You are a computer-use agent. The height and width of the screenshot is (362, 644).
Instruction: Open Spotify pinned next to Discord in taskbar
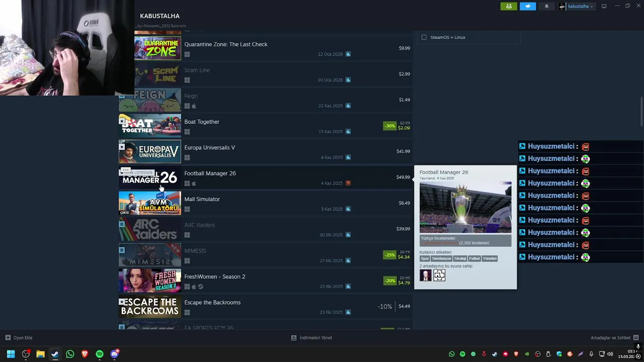click(100, 354)
